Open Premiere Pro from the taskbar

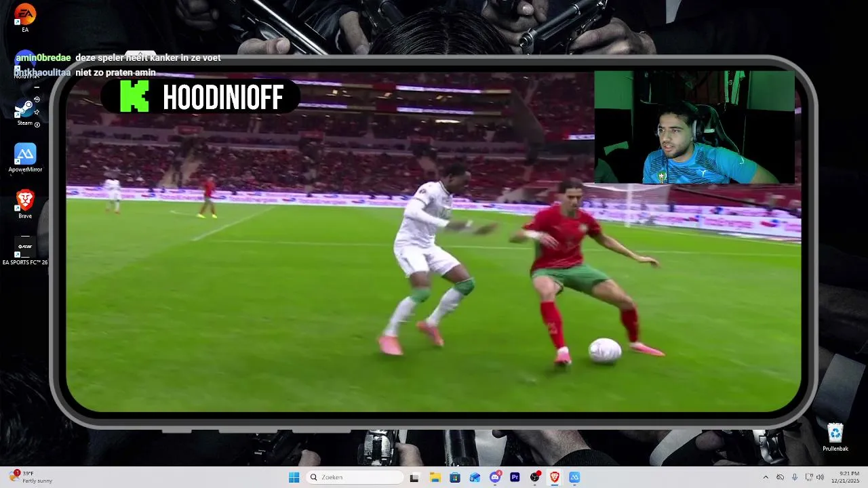coord(515,477)
